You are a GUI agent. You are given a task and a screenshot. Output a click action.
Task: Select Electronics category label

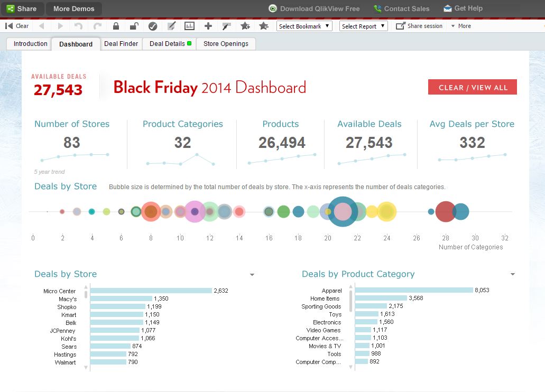click(x=327, y=322)
